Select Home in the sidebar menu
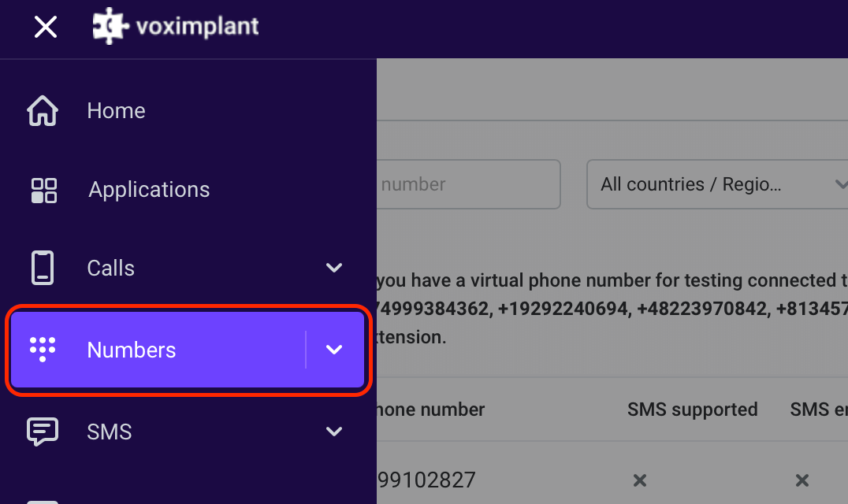This screenshot has width=848, height=504. (x=115, y=110)
